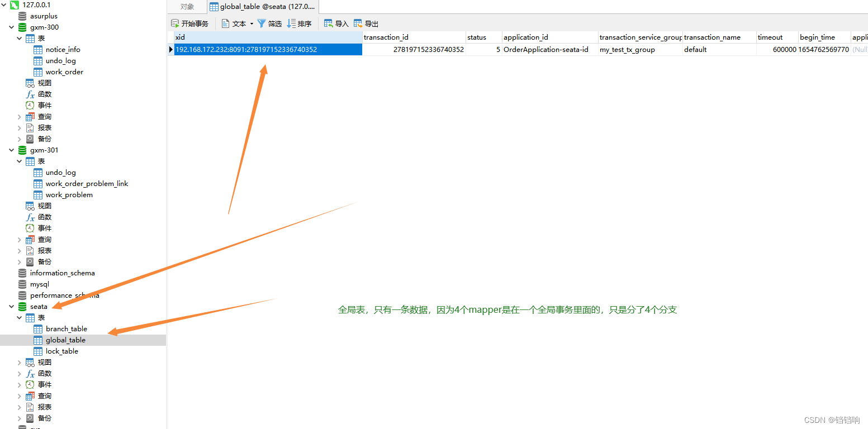Click the Export (导出) toolbar button
This screenshot has height=429, width=868.
coord(366,23)
